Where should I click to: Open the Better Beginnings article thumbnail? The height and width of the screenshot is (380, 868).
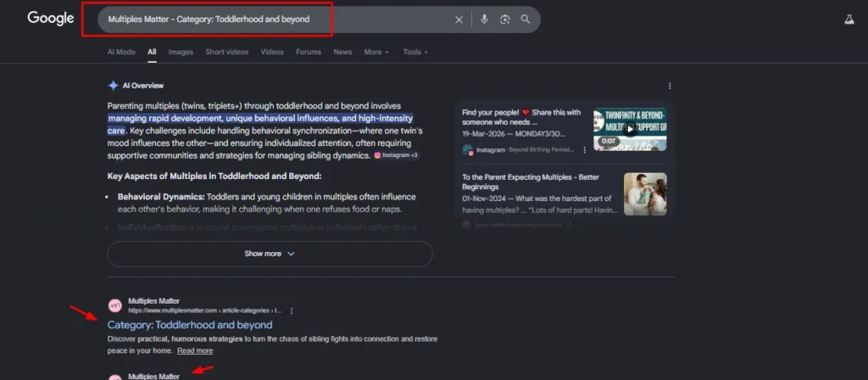pos(645,194)
